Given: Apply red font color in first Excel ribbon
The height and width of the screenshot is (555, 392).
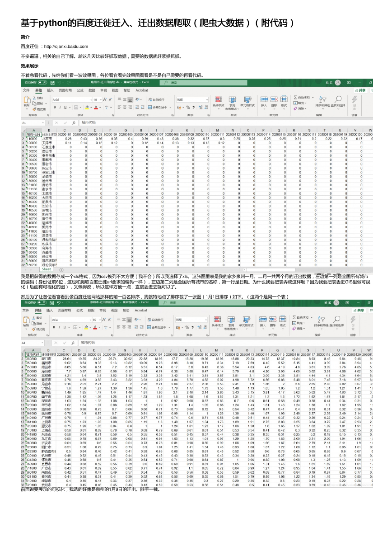Looking at the screenshot, I should click(96, 107).
